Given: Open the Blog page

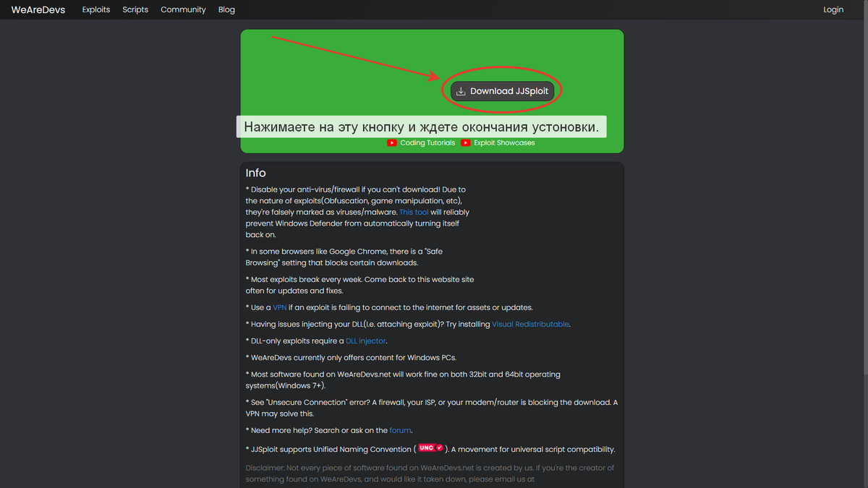Looking at the screenshot, I should tap(226, 9).
